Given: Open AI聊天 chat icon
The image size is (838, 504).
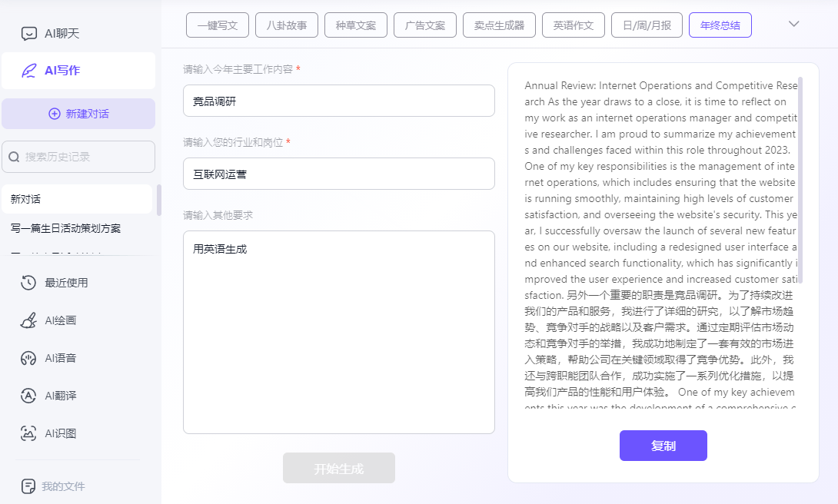Looking at the screenshot, I should tap(29, 34).
